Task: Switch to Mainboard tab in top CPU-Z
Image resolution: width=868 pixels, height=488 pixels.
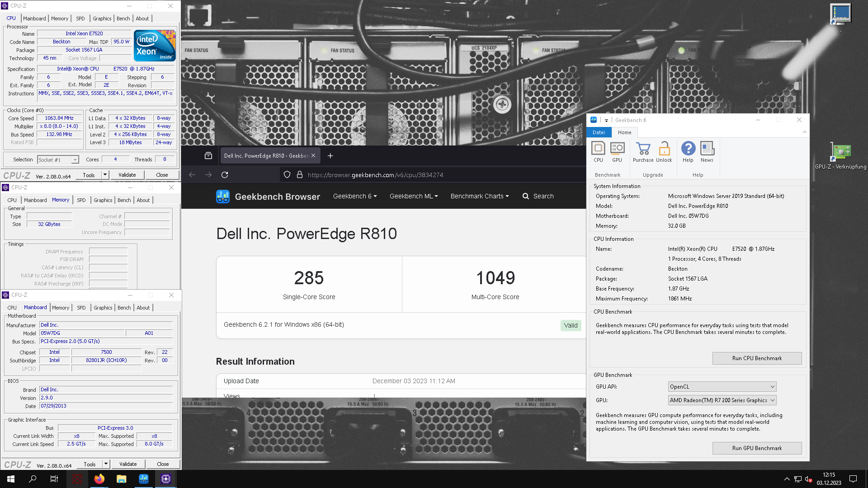Action: (x=34, y=19)
